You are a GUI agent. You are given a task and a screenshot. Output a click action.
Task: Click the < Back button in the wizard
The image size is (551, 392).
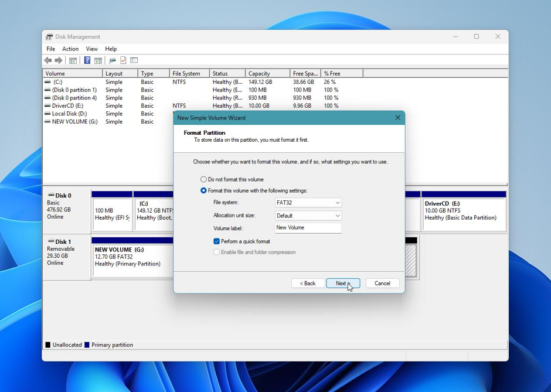(x=308, y=283)
